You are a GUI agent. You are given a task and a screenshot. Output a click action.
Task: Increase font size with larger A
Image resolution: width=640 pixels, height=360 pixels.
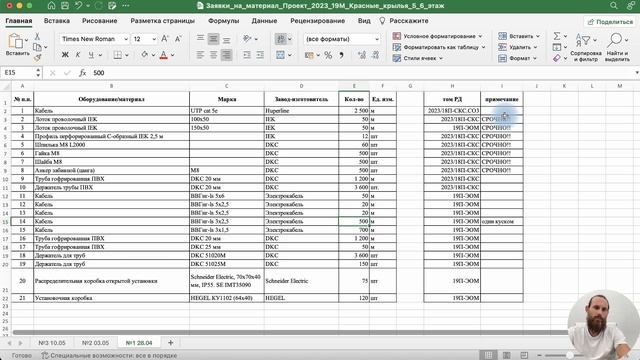[x=164, y=39]
